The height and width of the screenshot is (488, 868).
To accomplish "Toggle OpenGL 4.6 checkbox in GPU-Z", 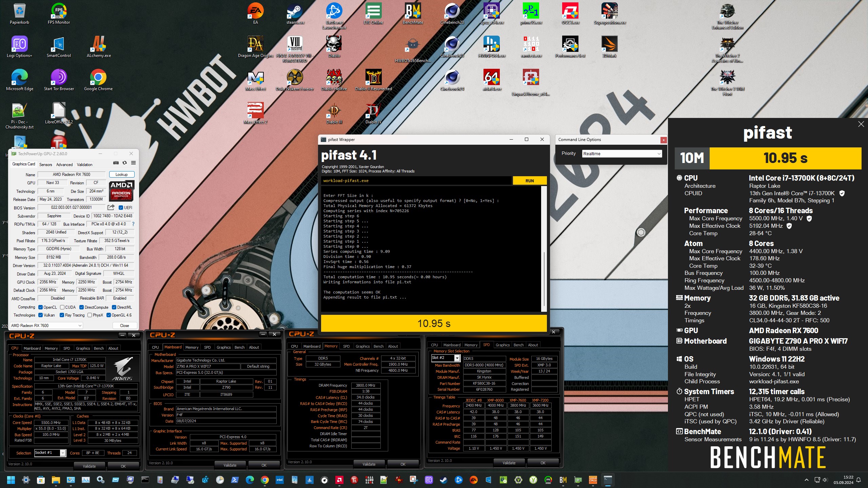I will tap(108, 315).
